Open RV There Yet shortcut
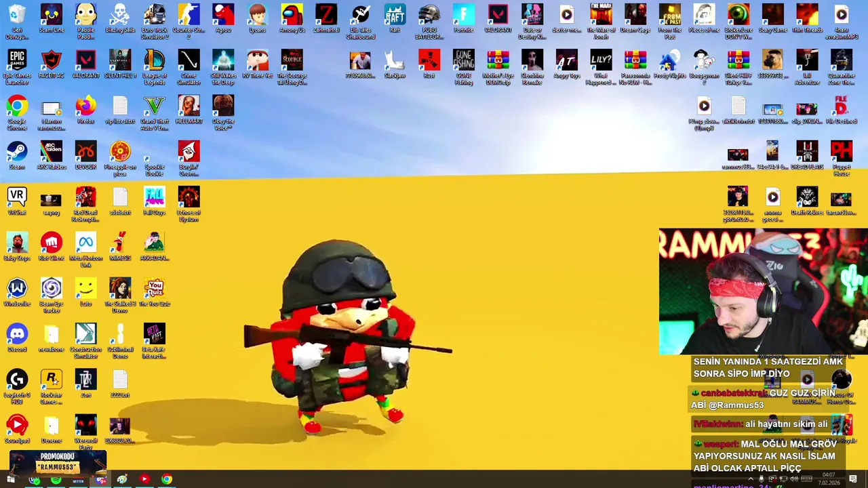868x488 pixels. pos(257,64)
